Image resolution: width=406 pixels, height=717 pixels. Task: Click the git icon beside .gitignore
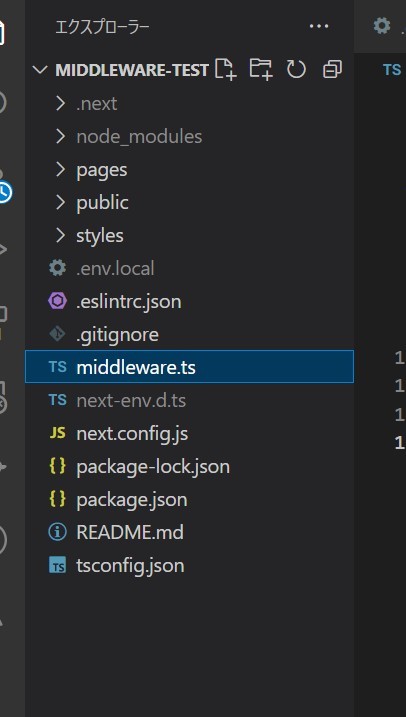tap(58, 334)
